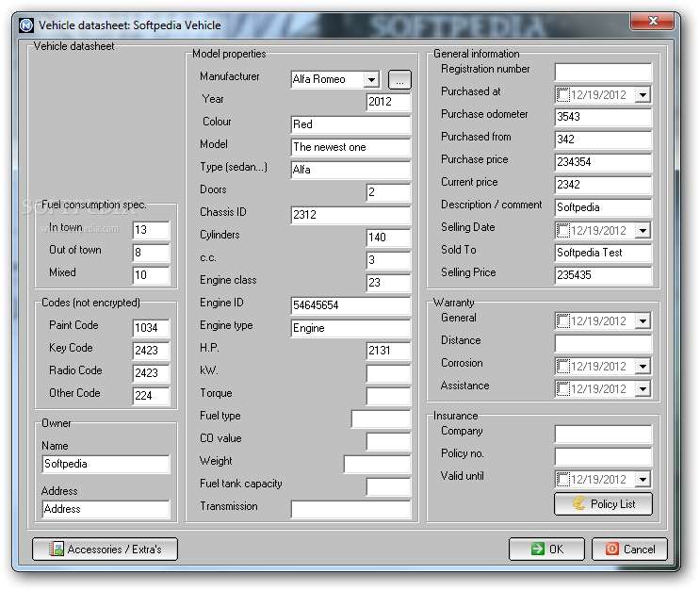Click the In town consumption field
The image size is (700, 591).
click(x=151, y=230)
